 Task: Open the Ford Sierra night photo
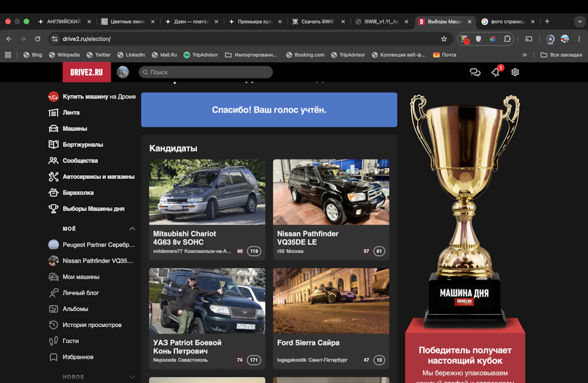[x=331, y=301]
